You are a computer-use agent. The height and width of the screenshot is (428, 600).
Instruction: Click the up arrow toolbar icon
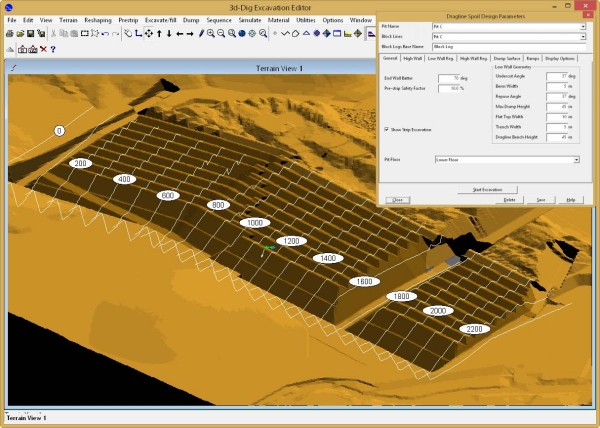click(158, 34)
